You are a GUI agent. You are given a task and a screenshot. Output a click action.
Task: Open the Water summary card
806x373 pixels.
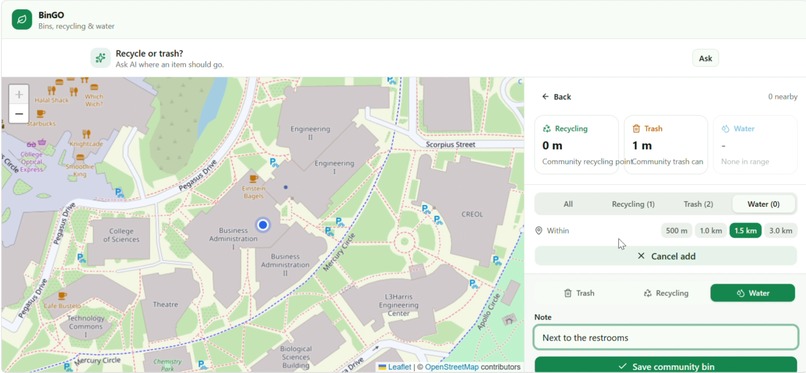pos(755,144)
